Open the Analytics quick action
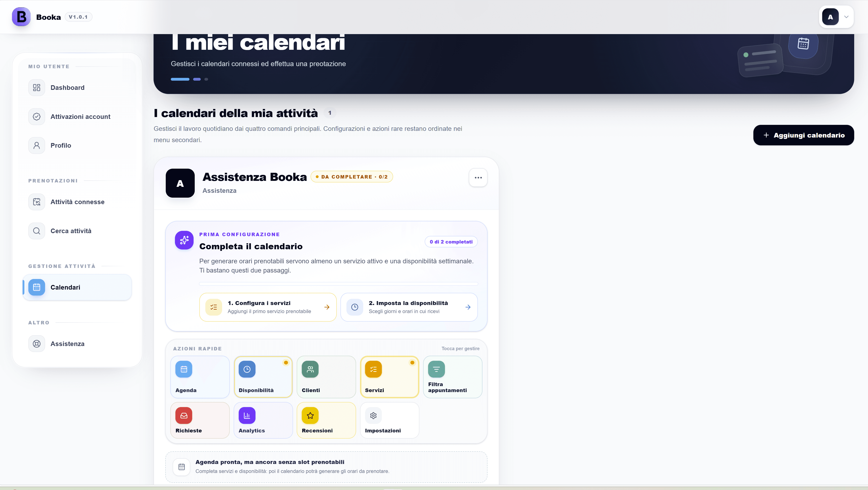Viewport: 868px width, 490px height. (x=263, y=420)
